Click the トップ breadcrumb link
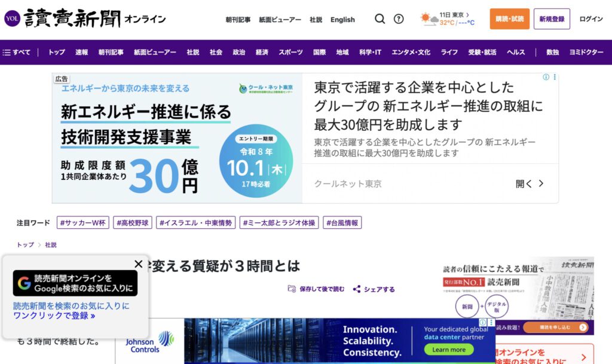 coord(25,244)
